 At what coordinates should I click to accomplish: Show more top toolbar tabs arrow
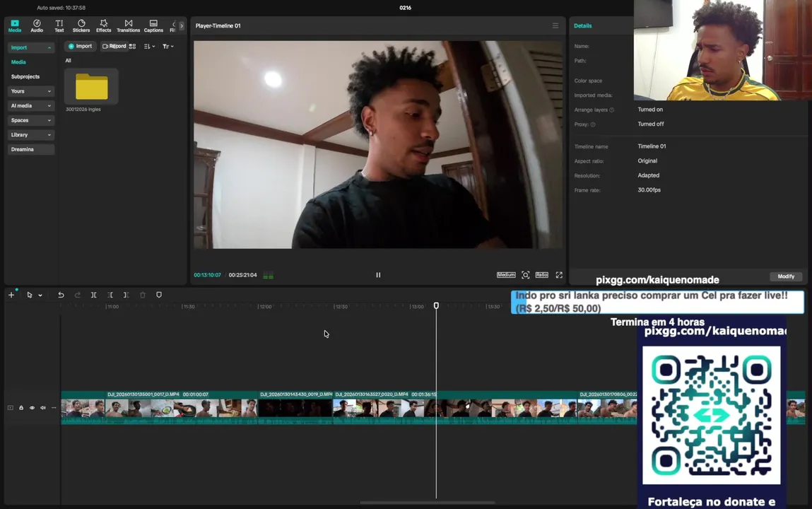tap(181, 25)
